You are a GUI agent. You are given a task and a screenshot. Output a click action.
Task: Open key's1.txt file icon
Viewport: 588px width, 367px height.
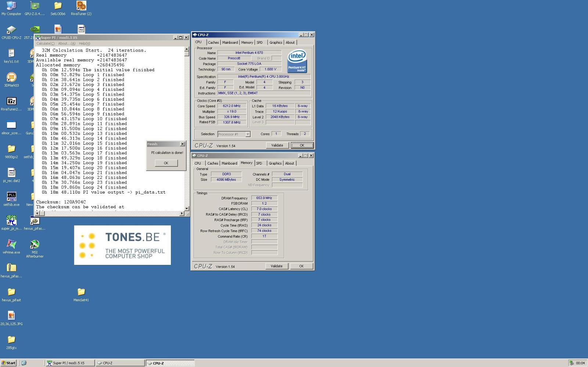[x=11, y=56]
